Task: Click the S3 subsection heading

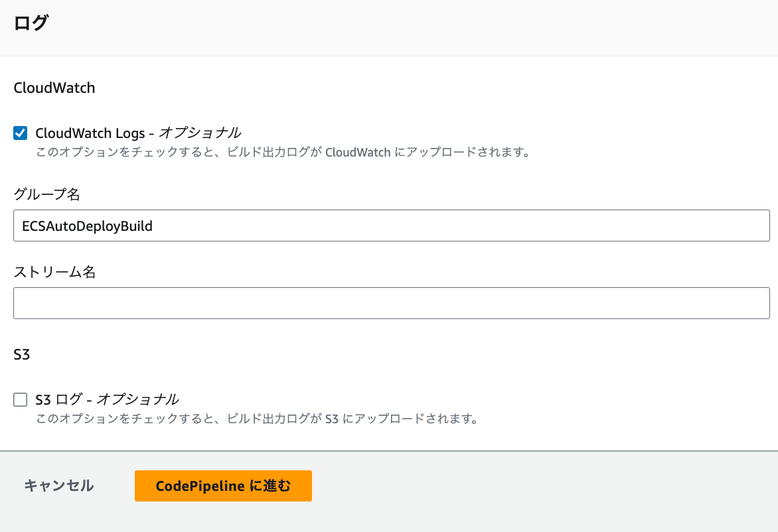Action: pos(22,354)
